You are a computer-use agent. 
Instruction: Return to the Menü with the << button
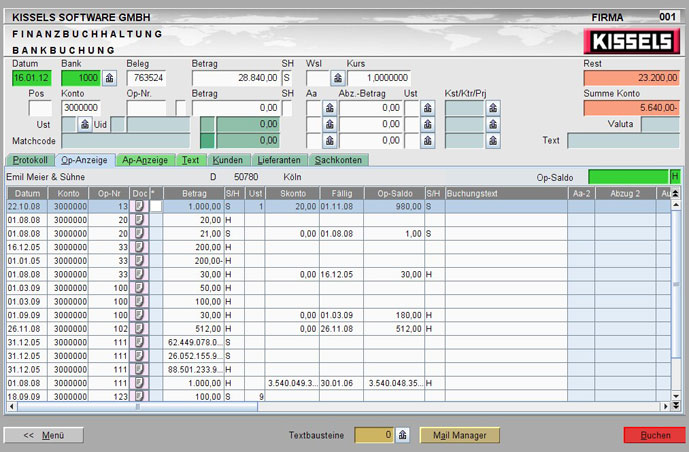44,435
